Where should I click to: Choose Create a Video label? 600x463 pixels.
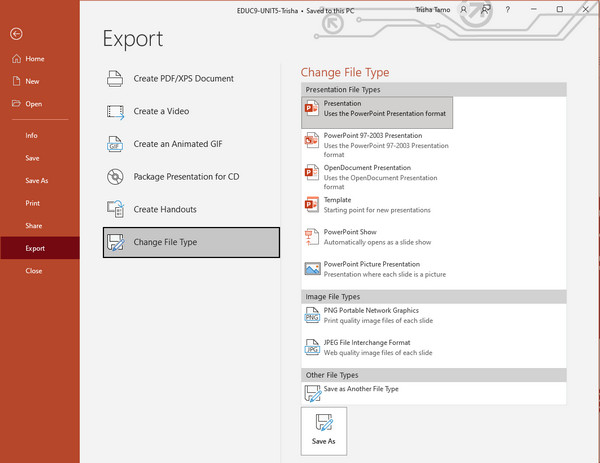(161, 111)
